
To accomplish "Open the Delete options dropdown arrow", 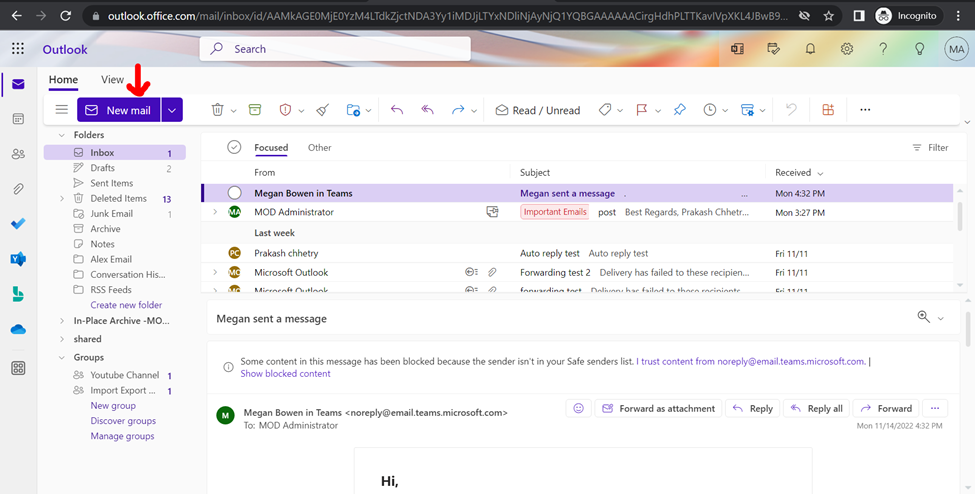I will 234,111.
